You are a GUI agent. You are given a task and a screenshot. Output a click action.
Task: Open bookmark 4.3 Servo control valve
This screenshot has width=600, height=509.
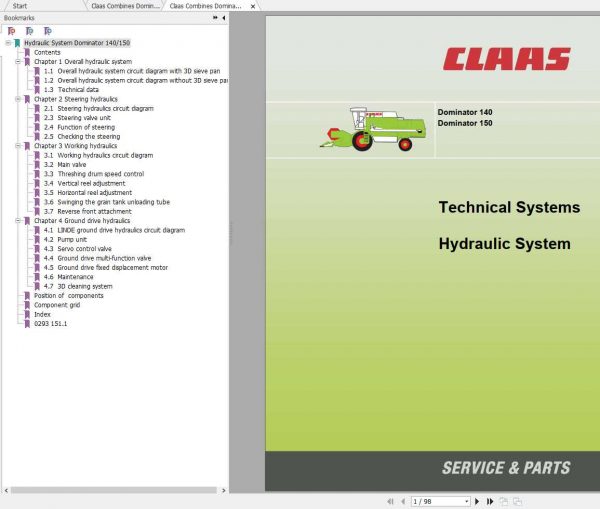coord(78,249)
